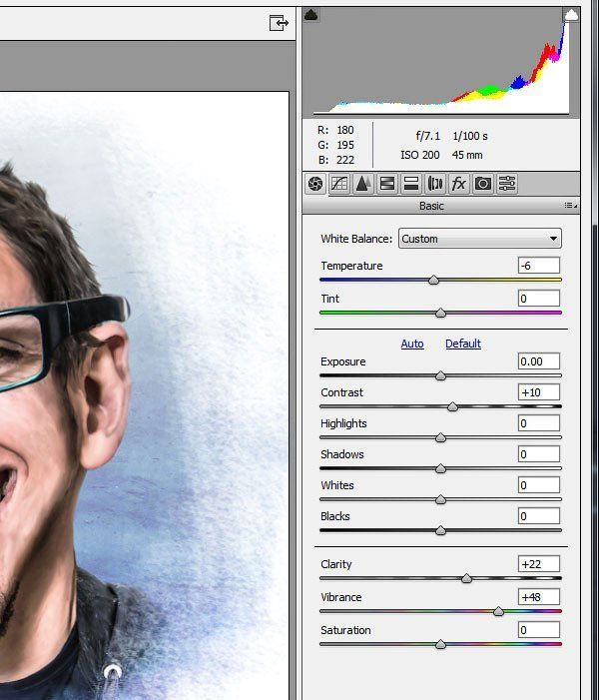599x700 pixels.
Task: Click the Clarity slider handle
Action: pos(466,578)
